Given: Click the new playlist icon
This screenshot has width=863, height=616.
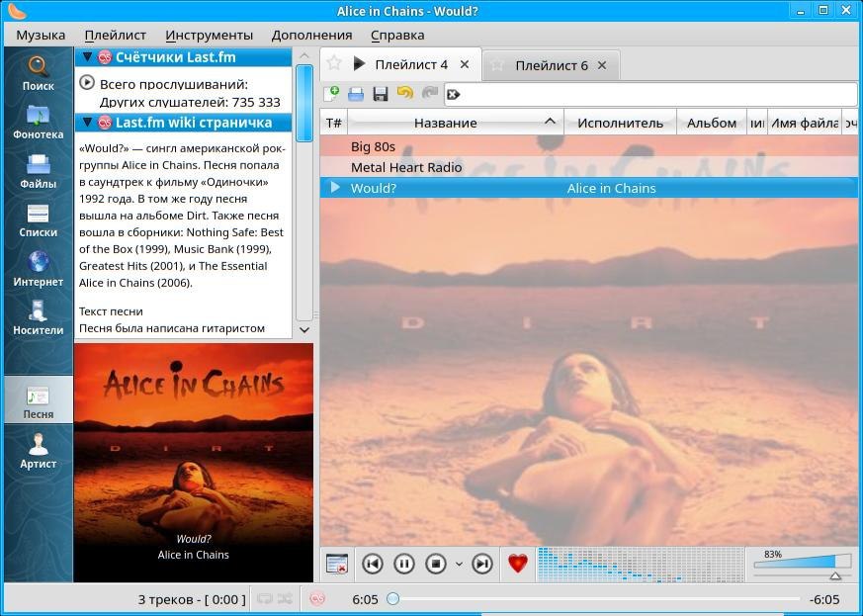Looking at the screenshot, I should (x=331, y=94).
